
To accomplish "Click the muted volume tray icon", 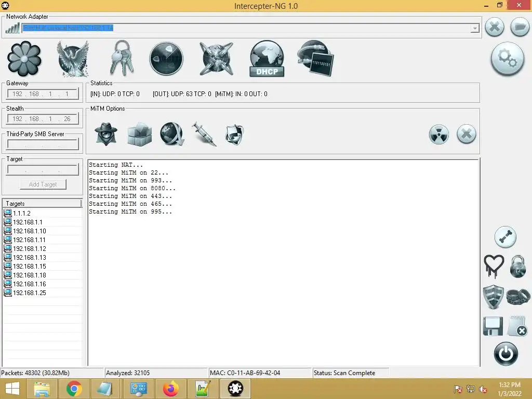I will click(x=483, y=389).
